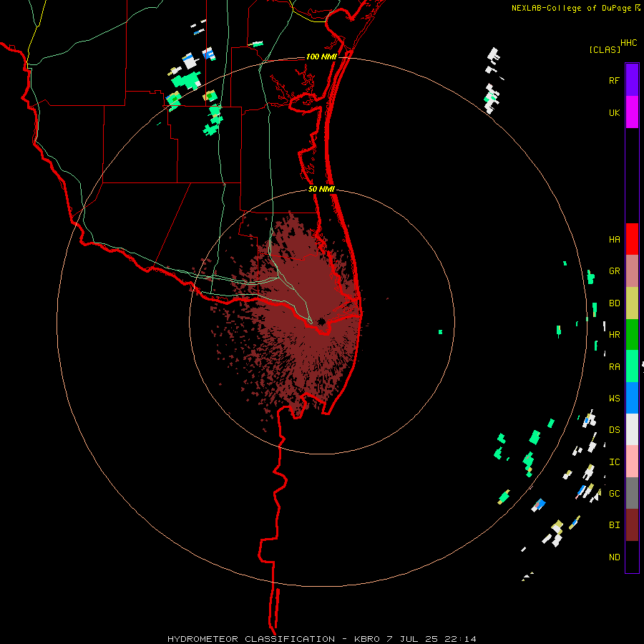Click the RA legend label

[614, 367]
